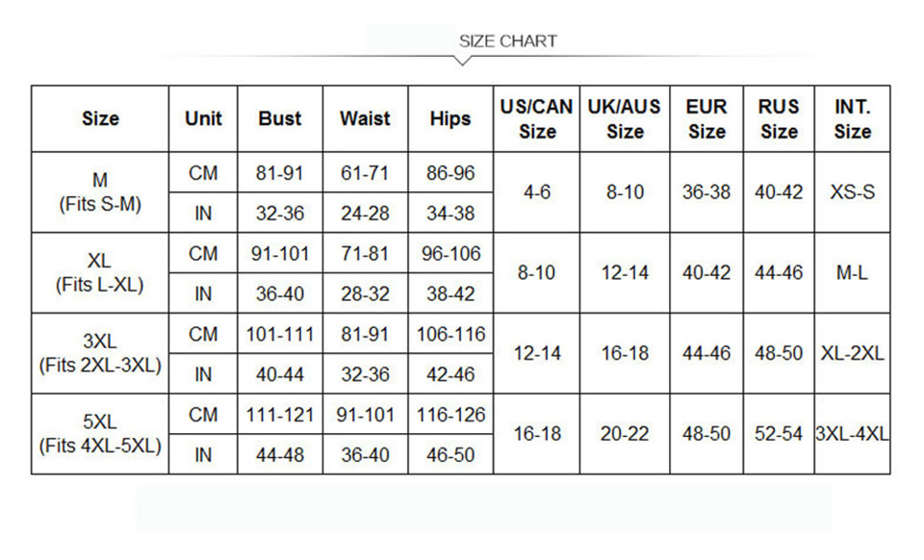Click EUR size 44-46 cell
924x560 pixels.
pyautogui.click(x=706, y=353)
